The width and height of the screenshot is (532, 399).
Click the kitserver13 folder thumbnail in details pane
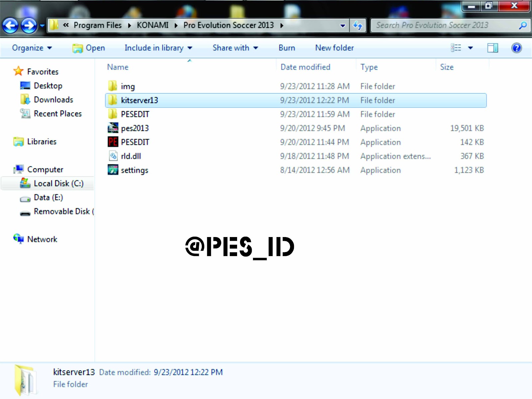click(25, 380)
